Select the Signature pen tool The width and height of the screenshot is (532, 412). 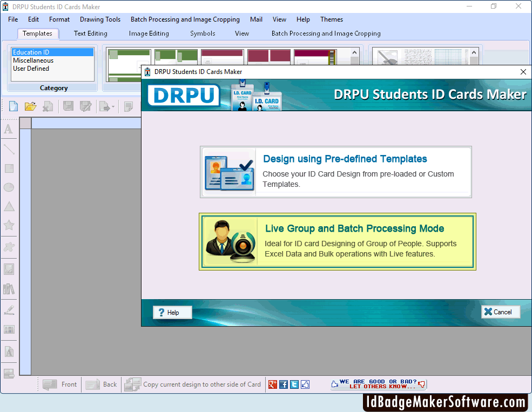click(9, 310)
